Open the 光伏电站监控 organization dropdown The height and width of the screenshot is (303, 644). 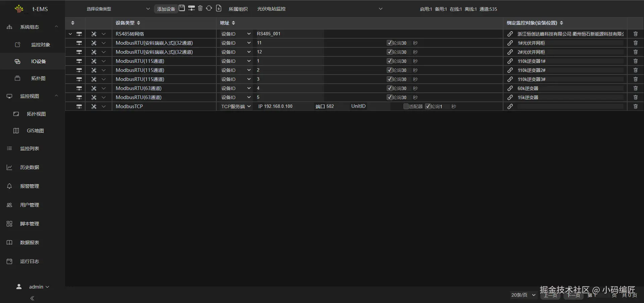(320, 9)
